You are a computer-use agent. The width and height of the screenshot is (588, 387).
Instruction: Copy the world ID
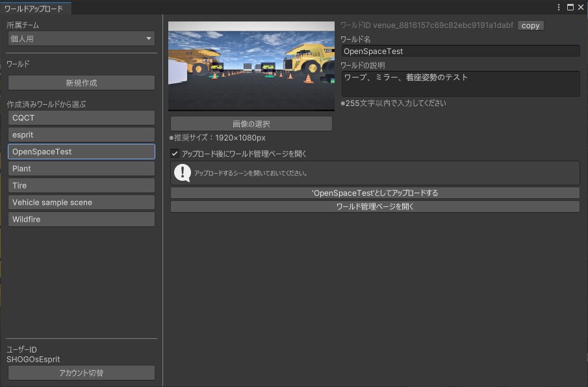coord(530,25)
